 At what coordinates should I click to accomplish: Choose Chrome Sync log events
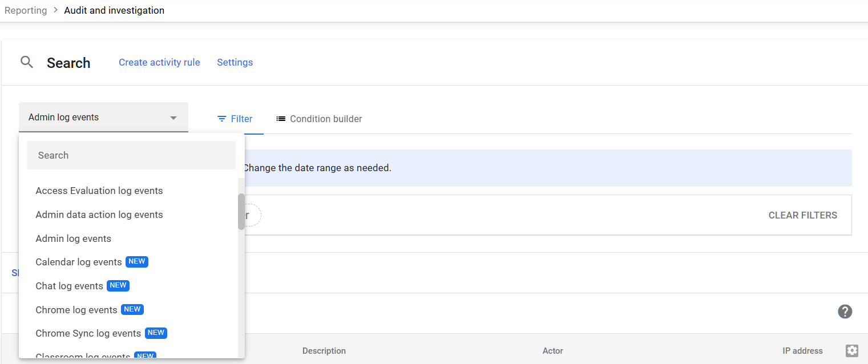click(88, 333)
